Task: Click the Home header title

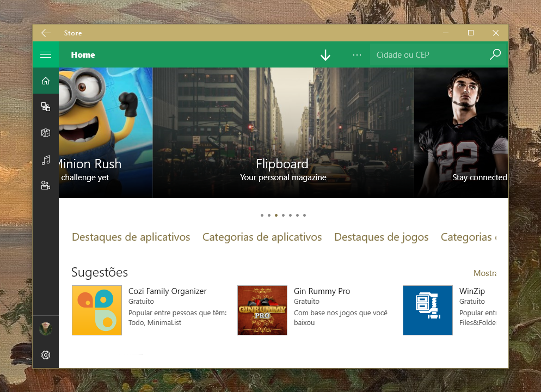Action: (83, 55)
